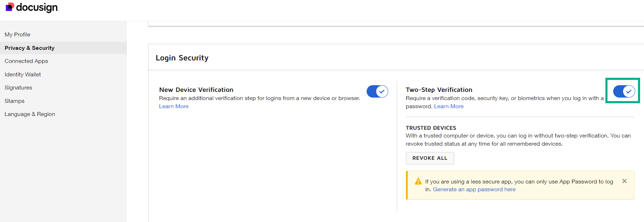Open Language & Region settings
Image resolution: width=644 pixels, height=222 pixels.
coord(30,114)
